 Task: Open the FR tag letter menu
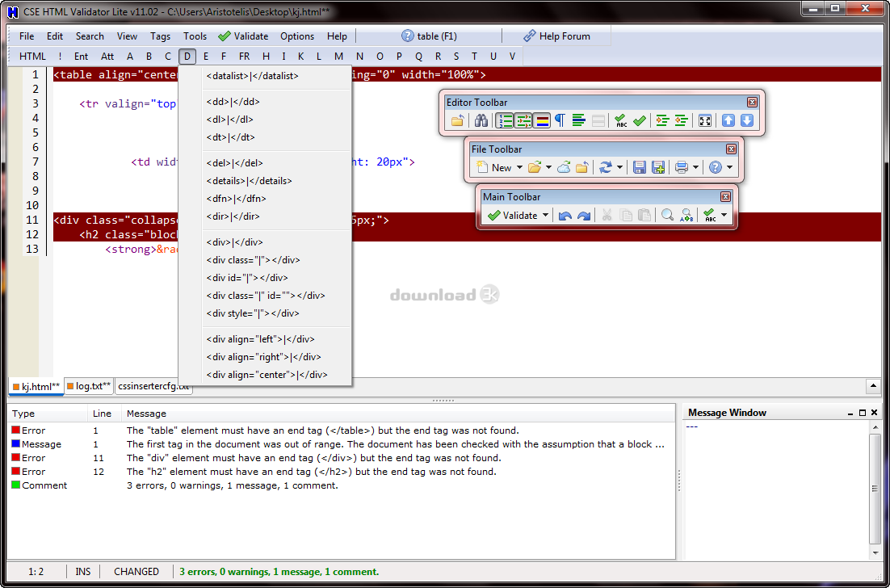(x=244, y=57)
